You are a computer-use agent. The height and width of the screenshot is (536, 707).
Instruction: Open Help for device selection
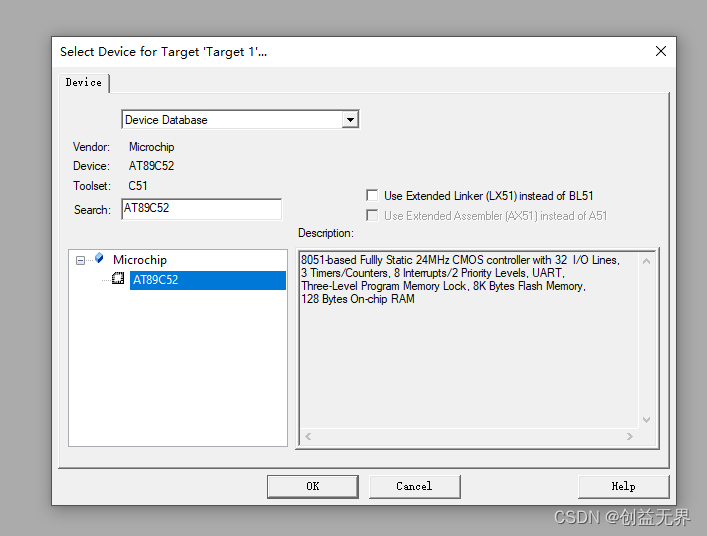point(623,486)
